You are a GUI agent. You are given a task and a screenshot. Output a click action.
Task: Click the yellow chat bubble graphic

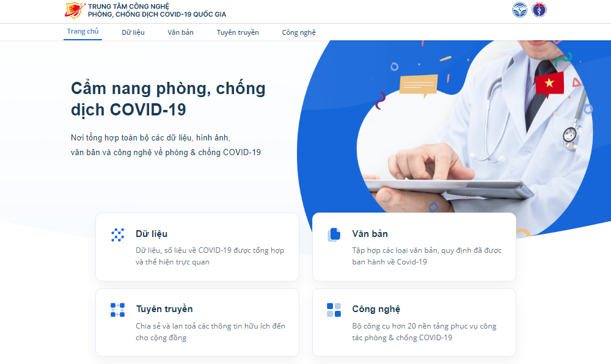pos(418,86)
